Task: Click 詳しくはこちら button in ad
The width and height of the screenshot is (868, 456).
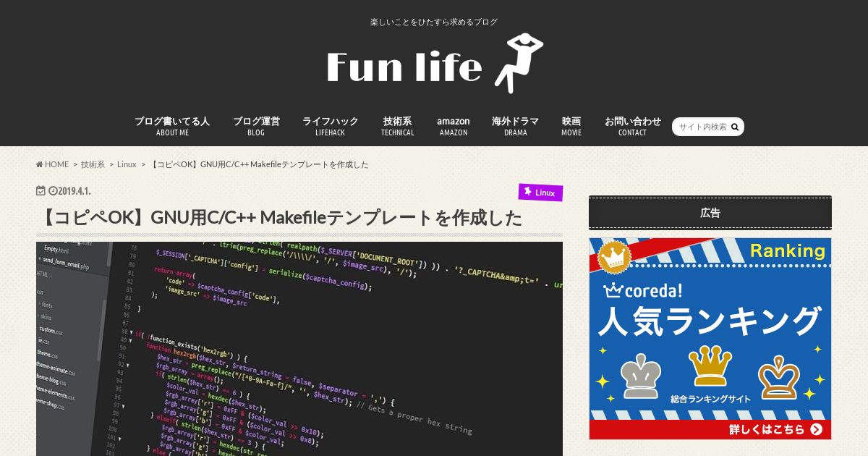Action: pyautogui.click(x=775, y=429)
